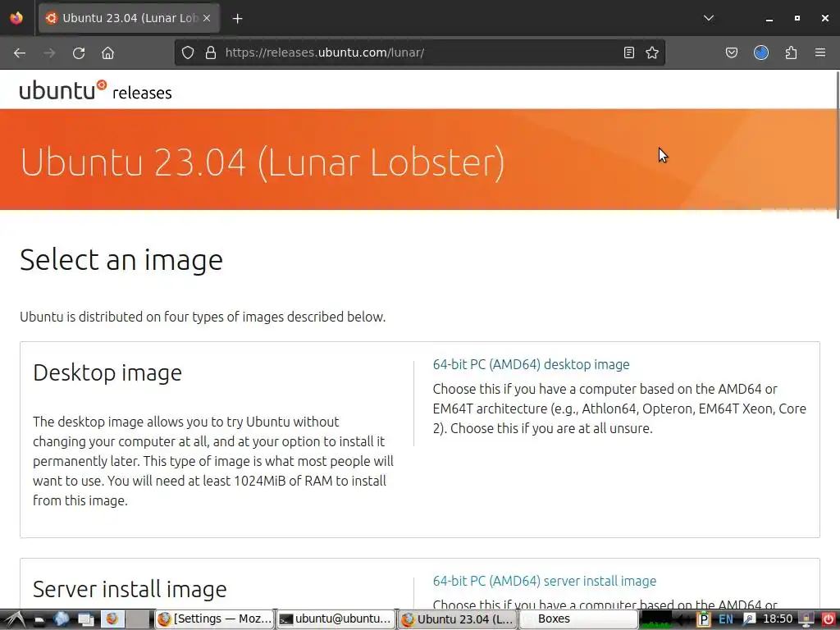Launch the web browser globe icon in taskbar
Viewport: 840px width, 630px height.
tap(61, 619)
